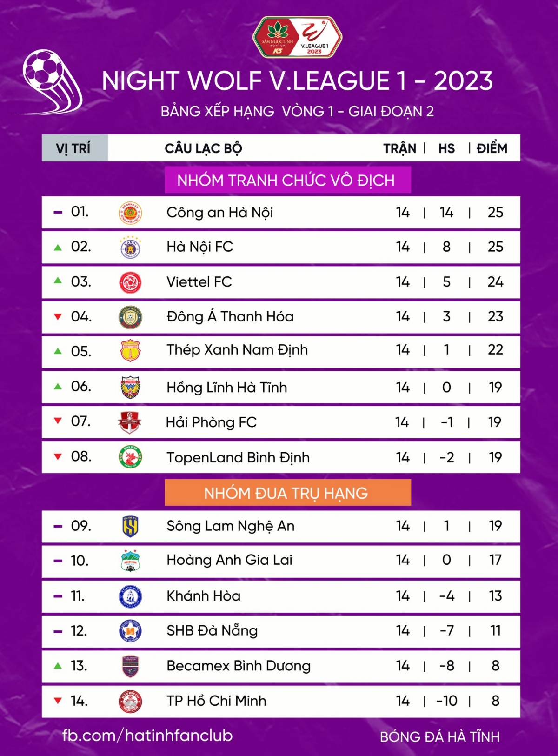Image resolution: width=558 pixels, height=756 pixels.
Task: Click the Hoàng Anh Gia Lai logo
Action: 130,561
